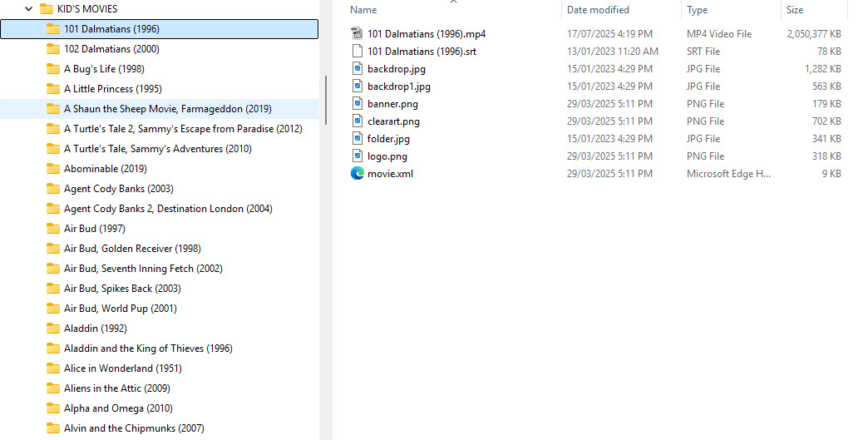Click the backdrop.jpg image file icon
868x440 pixels.
coord(357,69)
